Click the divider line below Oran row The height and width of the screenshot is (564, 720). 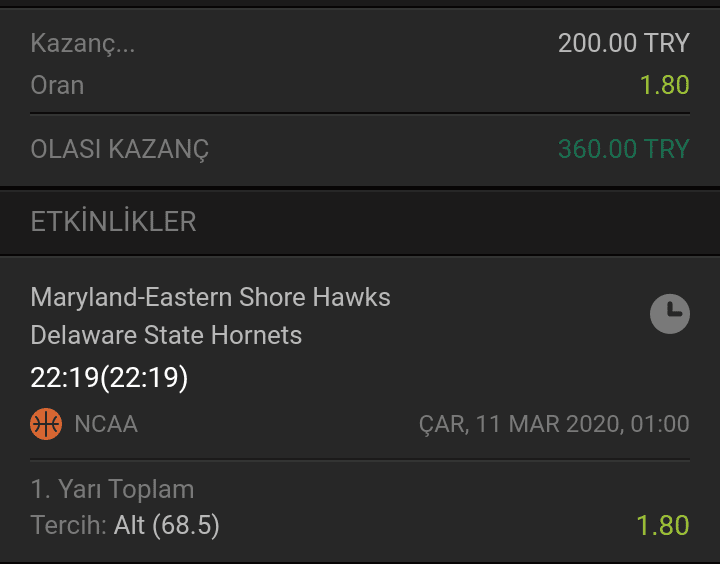point(360,113)
